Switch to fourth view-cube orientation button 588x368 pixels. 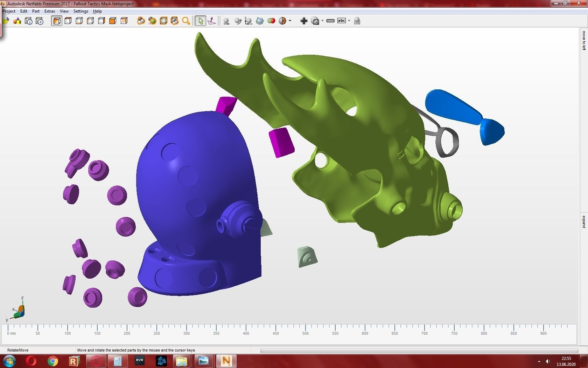(x=90, y=21)
